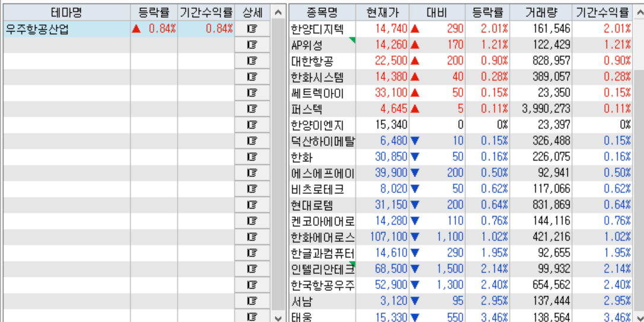
Task: Select the 한화에어로스 stock
Action: (323, 237)
